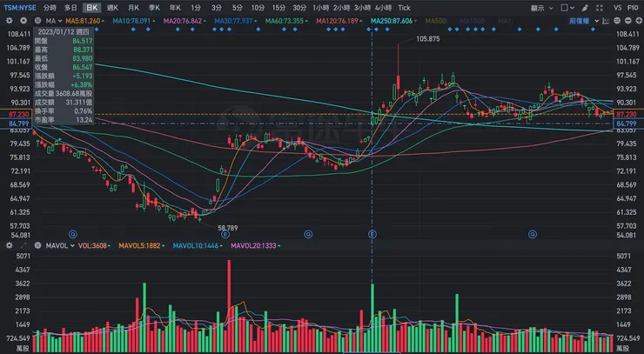The height and width of the screenshot is (354, 644).
Task: Select the 1分 interval tab
Action: tap(196, 8)
